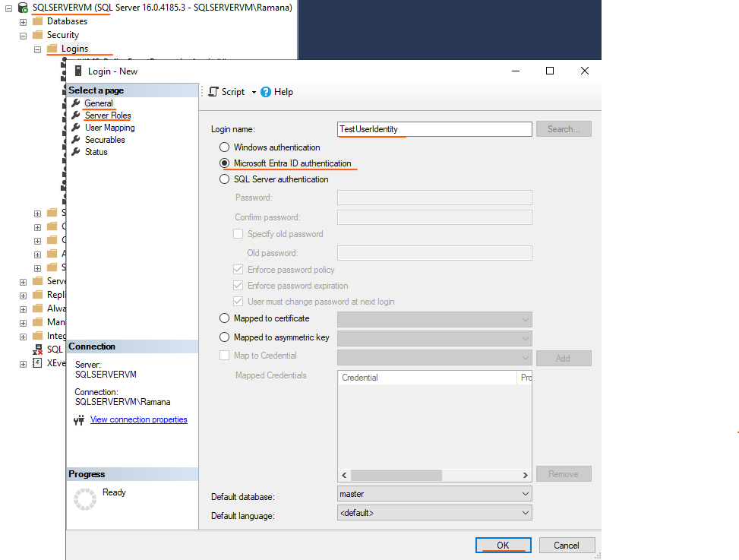Toggle User must change password checkbox
739x560 pixels.
[x=238, y=302]
